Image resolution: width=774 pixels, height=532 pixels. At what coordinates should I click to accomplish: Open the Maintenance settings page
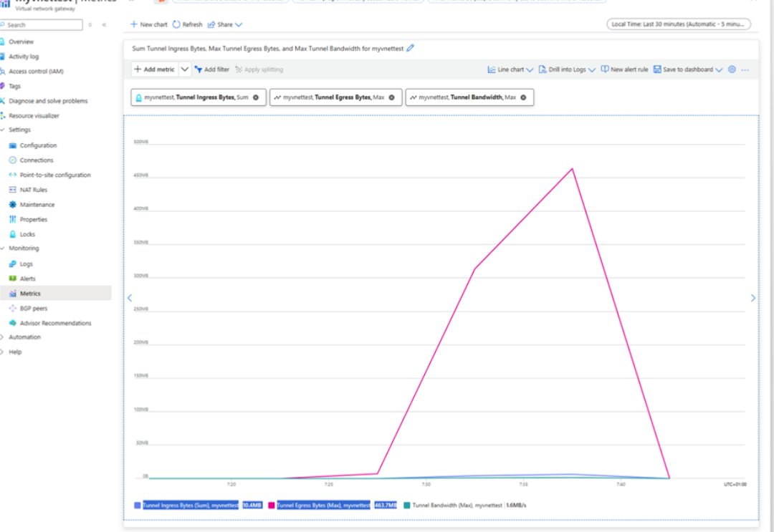37,205
